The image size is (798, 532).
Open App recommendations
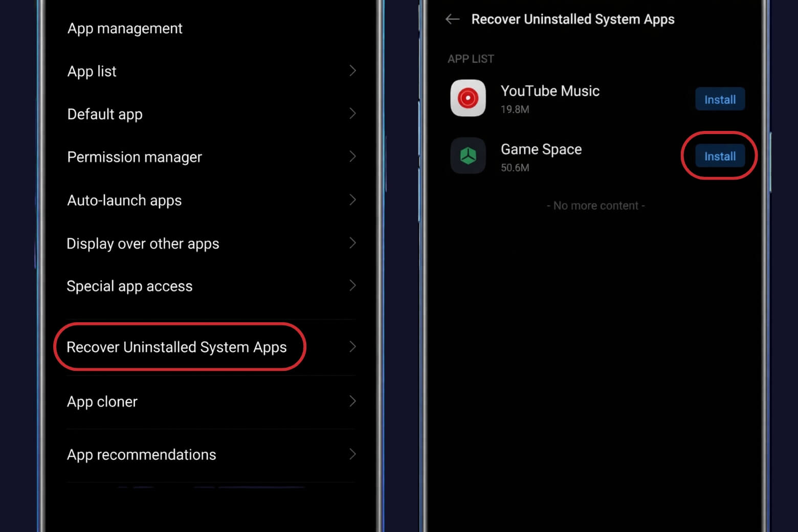click(x=142, y=454)
